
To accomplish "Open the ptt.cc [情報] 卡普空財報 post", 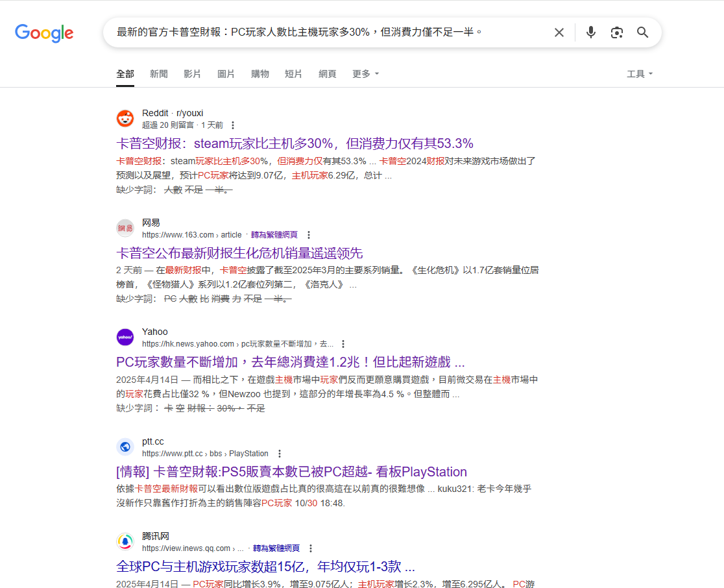I will 291,472.
